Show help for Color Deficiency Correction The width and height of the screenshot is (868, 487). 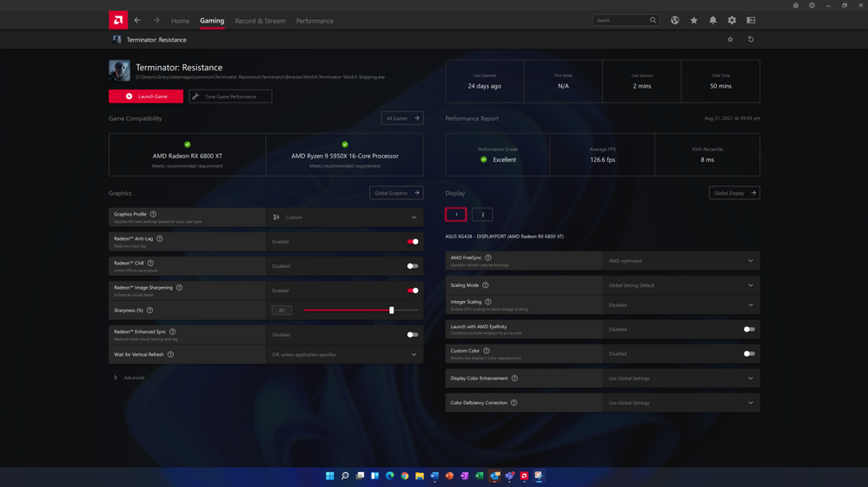[514, 403]
